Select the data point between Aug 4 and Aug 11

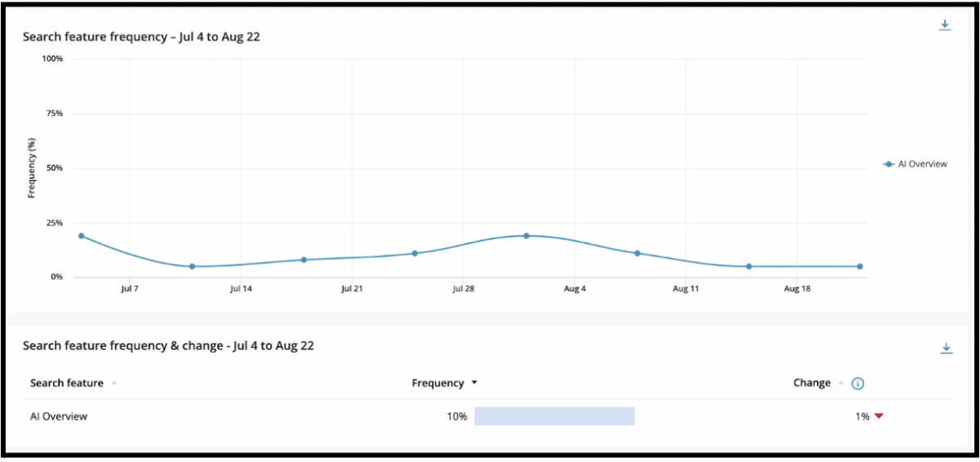coord(637,253)
